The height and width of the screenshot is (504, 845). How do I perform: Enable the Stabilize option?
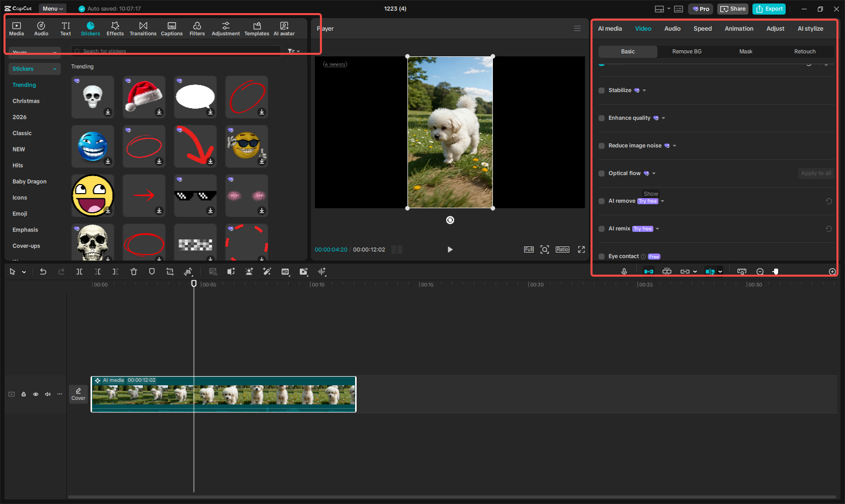point(602,91)
